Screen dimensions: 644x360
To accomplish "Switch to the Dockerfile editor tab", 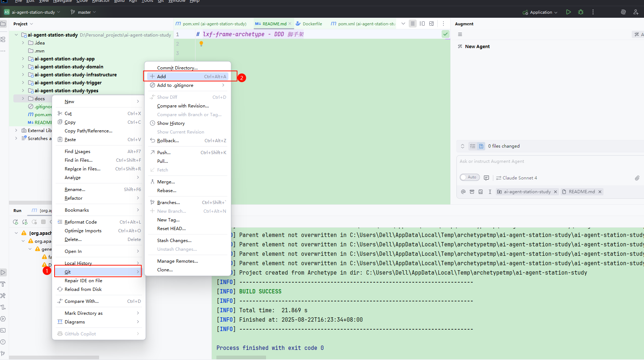I will pyautogui.click(x=309, y=24).
